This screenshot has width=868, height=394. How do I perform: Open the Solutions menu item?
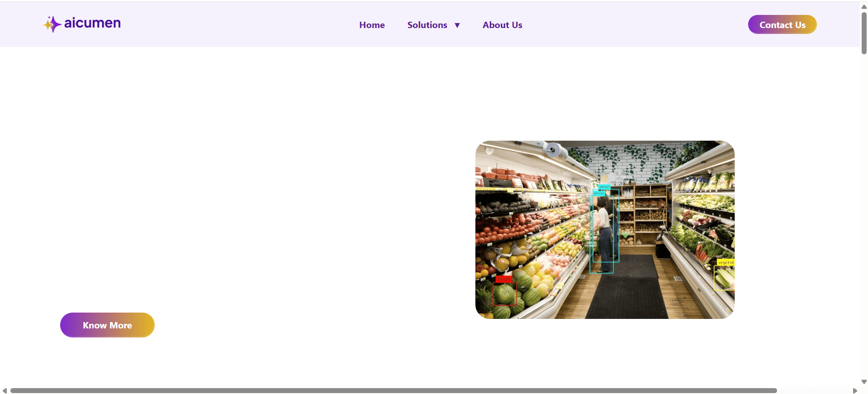(x=427, y=25)
